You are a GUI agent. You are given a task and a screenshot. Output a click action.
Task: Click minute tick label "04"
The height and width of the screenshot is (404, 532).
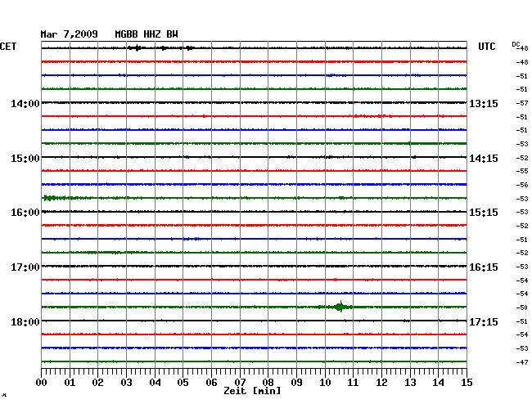point(155,383)
